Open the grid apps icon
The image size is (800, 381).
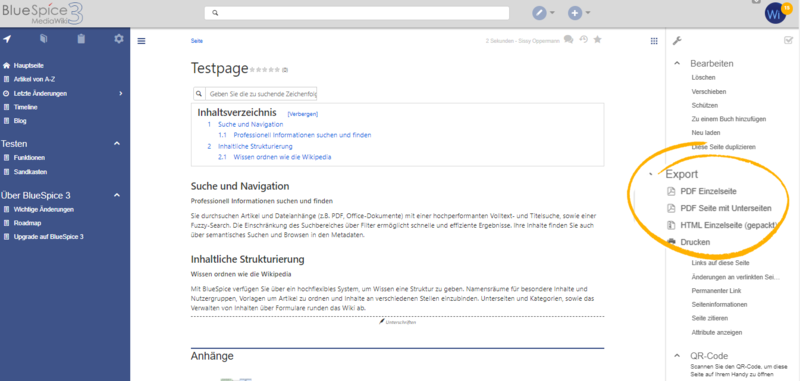[654, 41]
